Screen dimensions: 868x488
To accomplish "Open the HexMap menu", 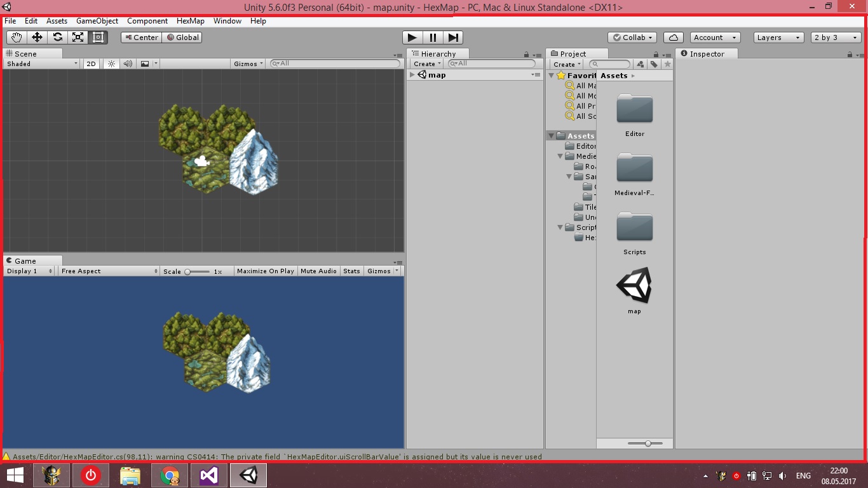I will (x=191, y=21).
